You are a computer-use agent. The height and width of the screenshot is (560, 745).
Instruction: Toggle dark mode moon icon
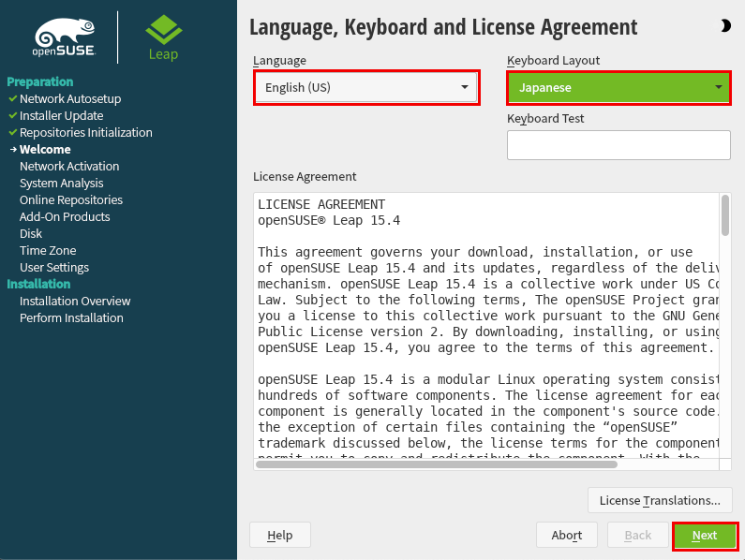click(725, 25)
